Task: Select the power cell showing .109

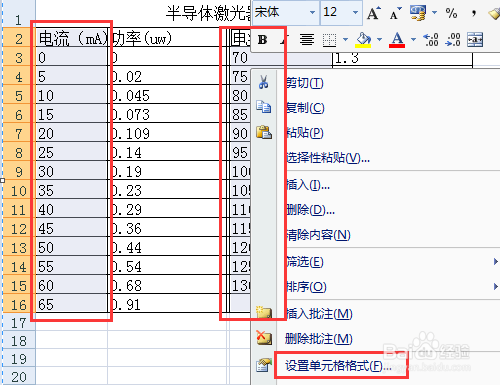Action: [167, 133]
